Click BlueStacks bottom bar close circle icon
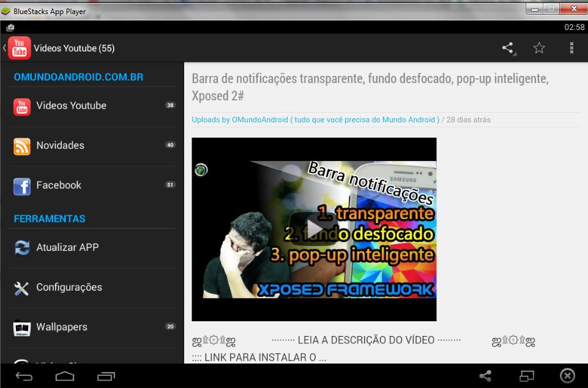The width and height of the screenshot is (588, 388). (567, 376)
